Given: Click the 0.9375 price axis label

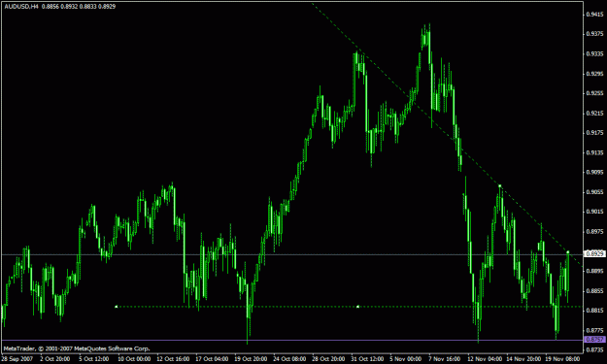Looking at the screenshot, I should point(595,34).
